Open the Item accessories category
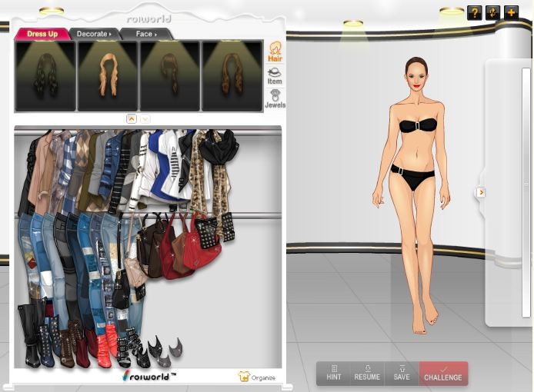This screenshot has width=534, height=392. tap(275, 75)
